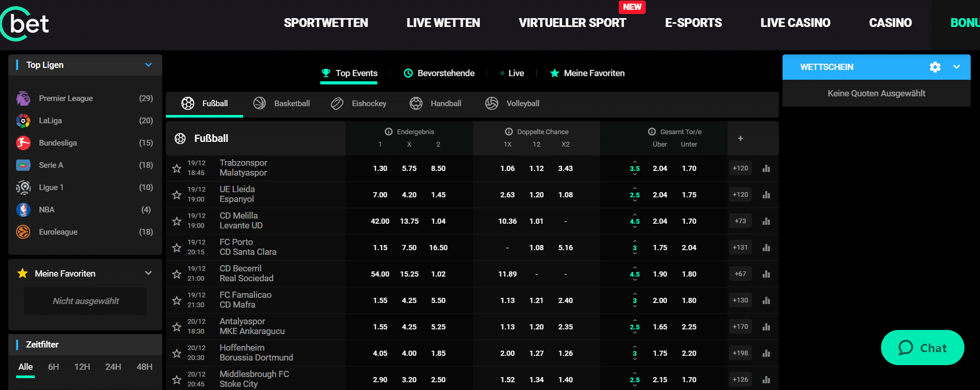
Task: Star the FC Porto vs Santa Clara match
Action: coord(177,248)
